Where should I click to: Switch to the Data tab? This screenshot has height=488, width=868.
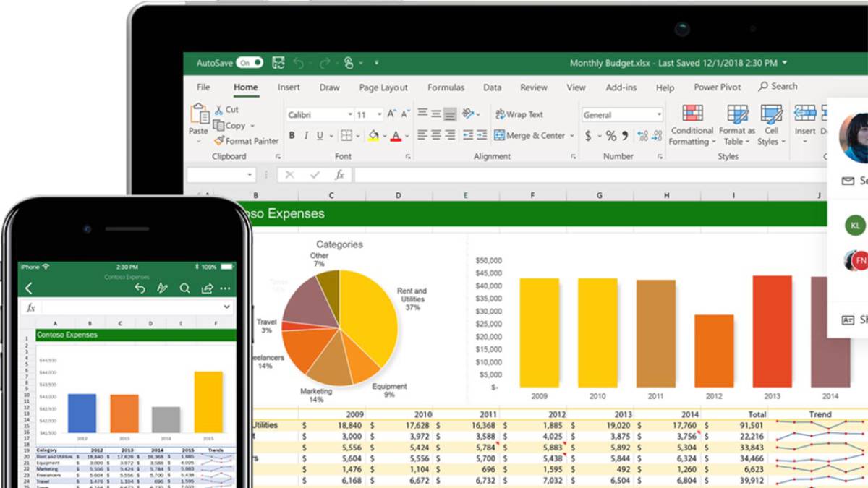[492, 87]
